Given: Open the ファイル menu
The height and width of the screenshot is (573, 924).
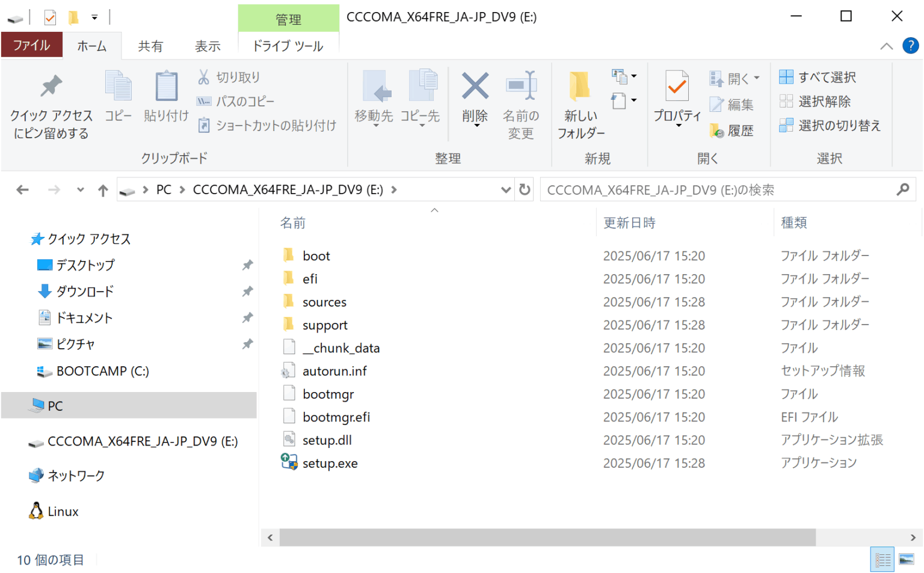Looking at the screenshot, I should [31, 44].
